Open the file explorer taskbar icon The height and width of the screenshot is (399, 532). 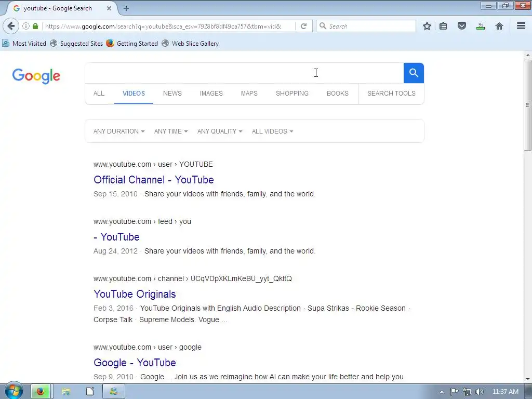pyautogui.click(x=66, y=392)
